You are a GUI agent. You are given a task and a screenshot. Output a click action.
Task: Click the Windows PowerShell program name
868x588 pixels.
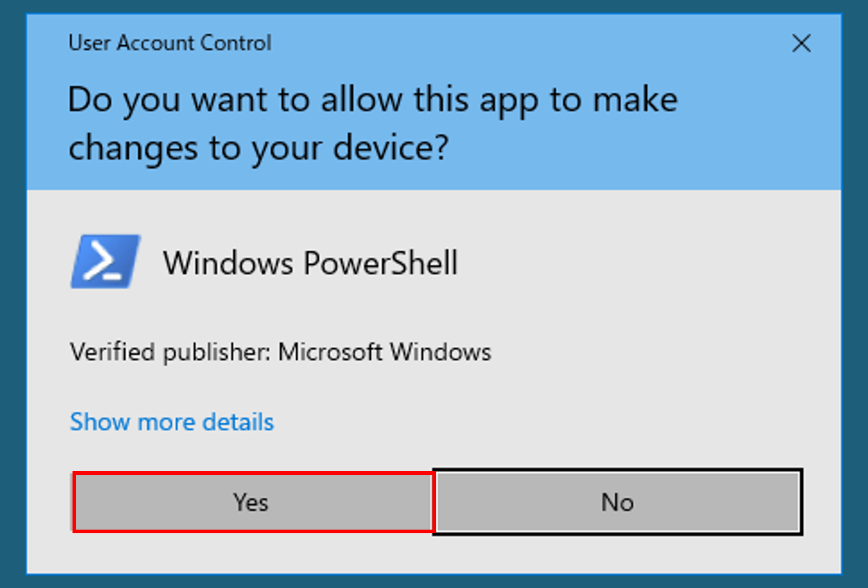click(310, 262)
